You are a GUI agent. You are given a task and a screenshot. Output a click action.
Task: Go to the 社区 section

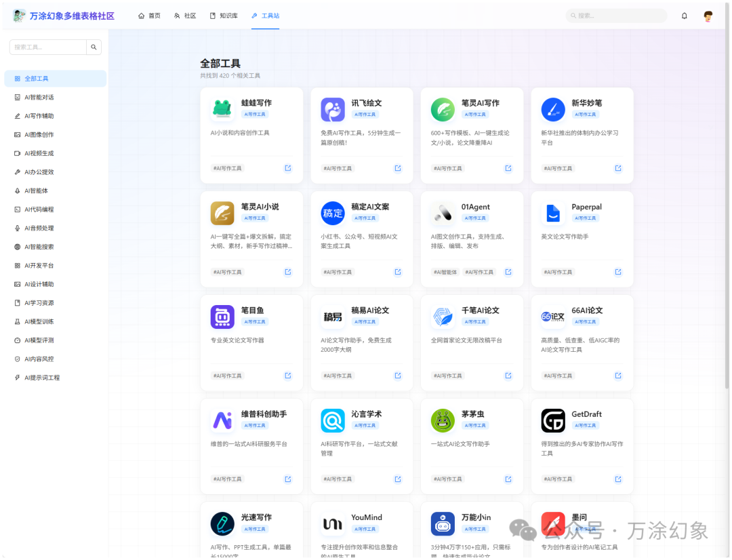[x=185, y=16]
